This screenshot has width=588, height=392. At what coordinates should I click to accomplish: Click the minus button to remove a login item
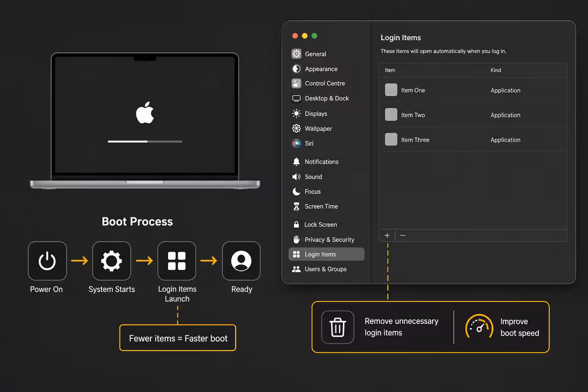point(403,236)
